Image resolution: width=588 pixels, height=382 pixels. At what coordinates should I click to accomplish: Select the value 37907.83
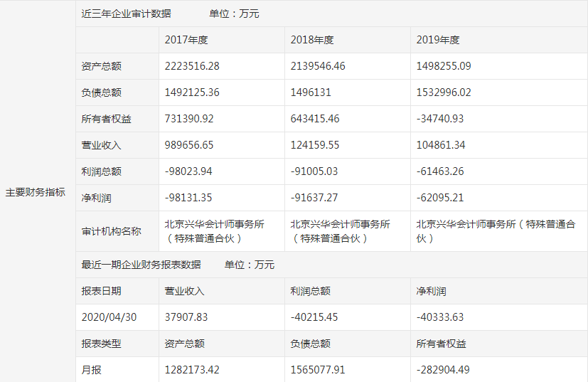(186, 317)
